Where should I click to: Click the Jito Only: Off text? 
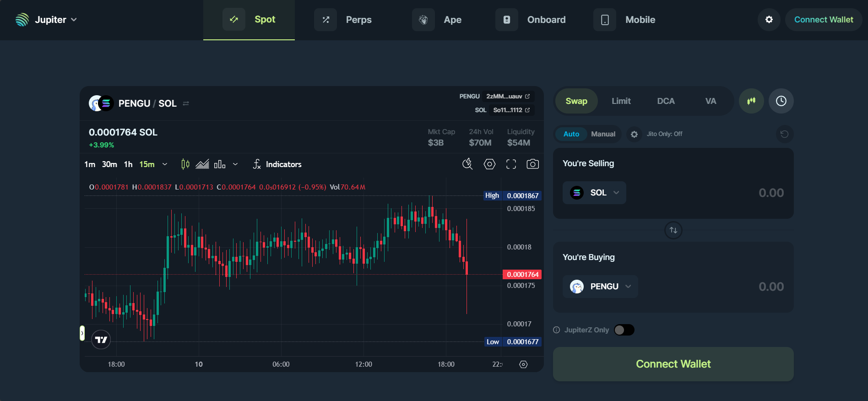(x=664, y=134)
